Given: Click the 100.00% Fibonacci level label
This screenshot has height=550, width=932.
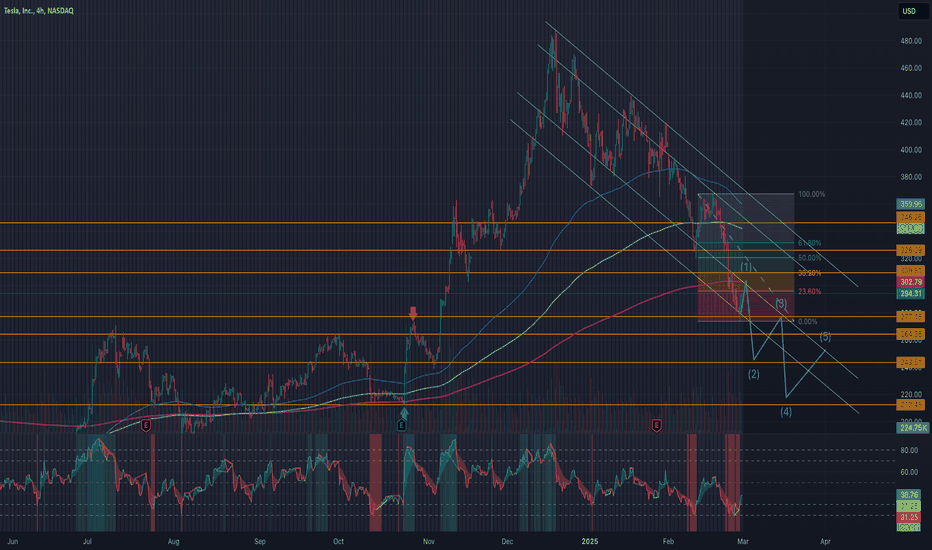Looking at the screenshot, I should (x=811, y=194).
